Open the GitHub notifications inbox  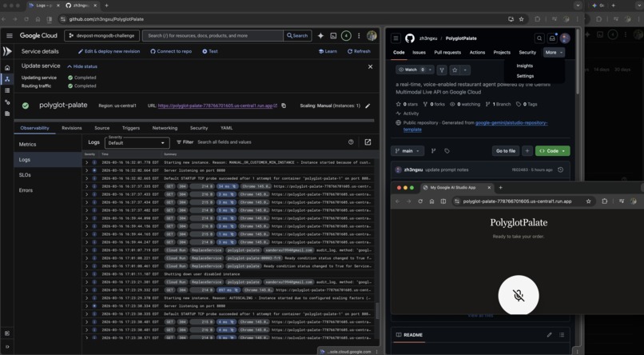[552, 38]
